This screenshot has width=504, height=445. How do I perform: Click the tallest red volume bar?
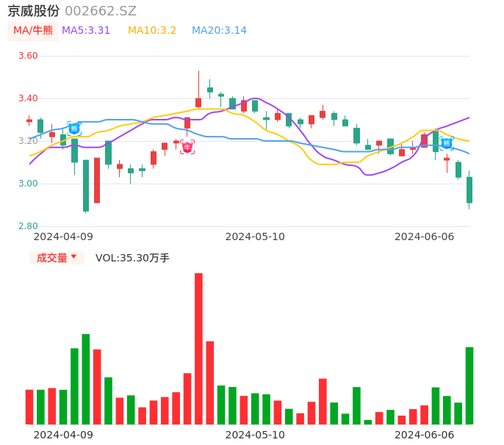[x=198, y=349]
